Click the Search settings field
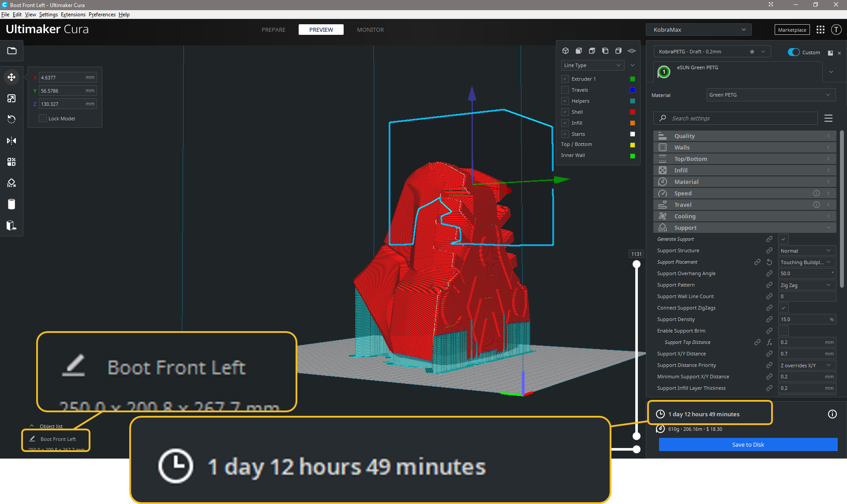This screenshot has width=847, height=504. [735, 118]
